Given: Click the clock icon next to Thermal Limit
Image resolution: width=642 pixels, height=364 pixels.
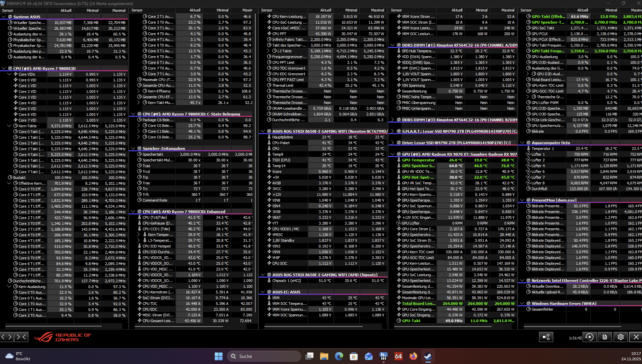Looking at the screenshot, I should point(269,85).
